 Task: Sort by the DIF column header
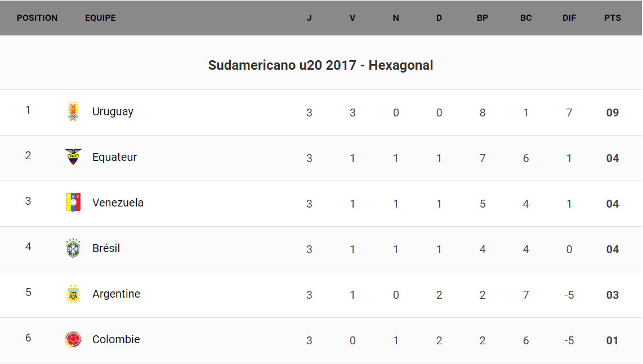569,18
